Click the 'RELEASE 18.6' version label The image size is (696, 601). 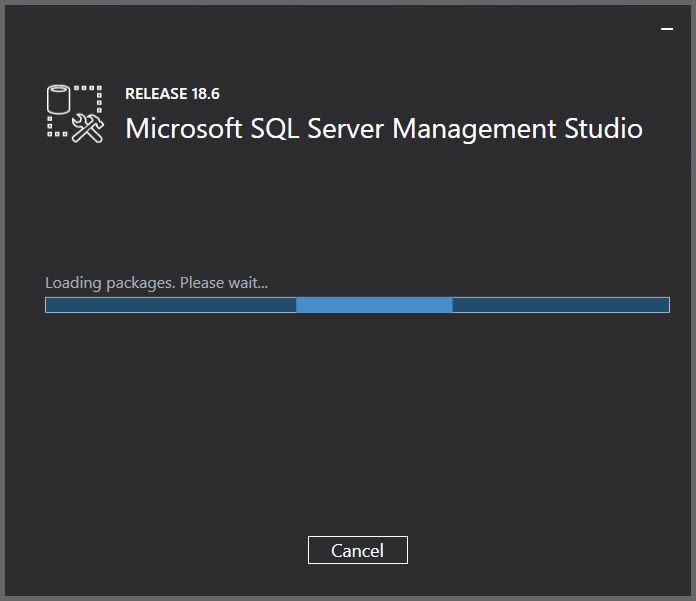[172, 94]
